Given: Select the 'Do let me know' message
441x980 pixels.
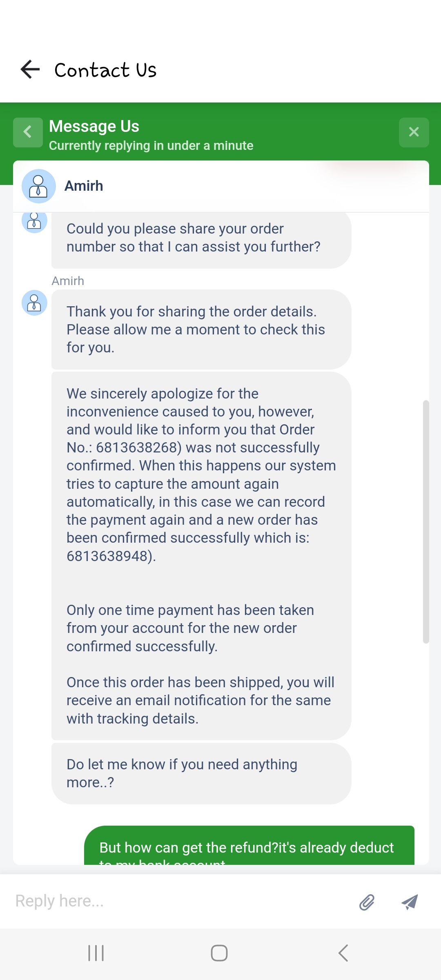Looking at the screenshot, I should pos(201,773).
